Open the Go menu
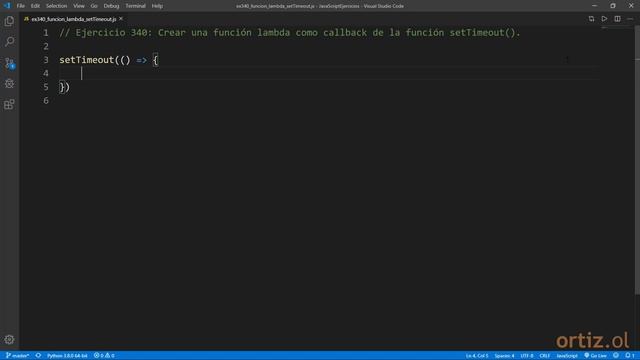640x360 pixels. [94, 6]
